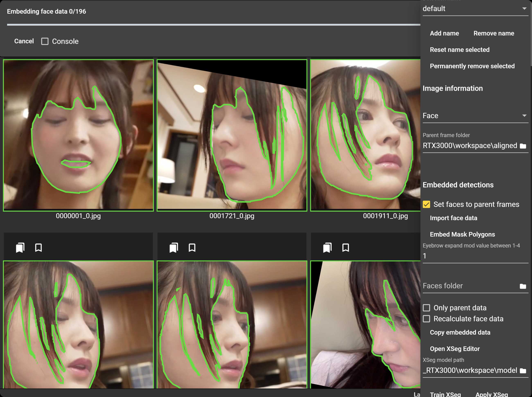Browse for the XSeg model path
The image size is (532, 397).
[x=523, y=371]
